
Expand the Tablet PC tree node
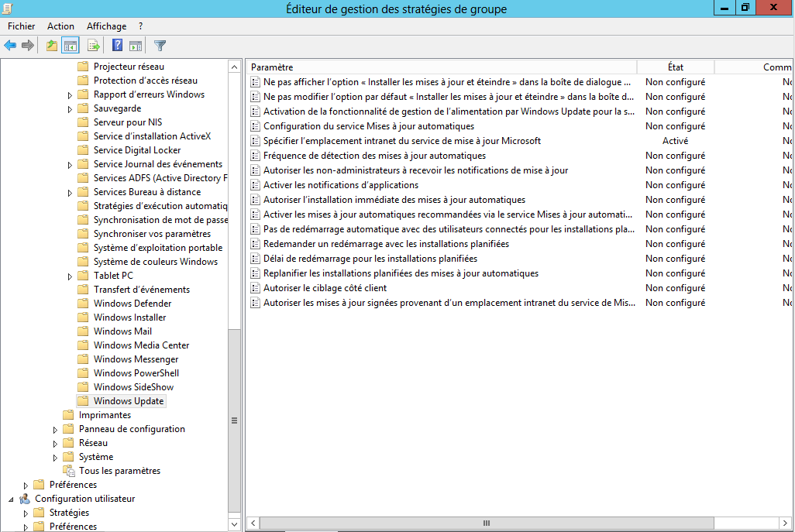(x=71, y=276)
